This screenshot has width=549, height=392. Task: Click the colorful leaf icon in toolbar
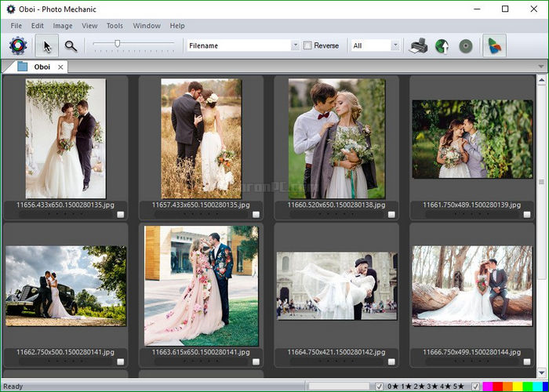[x=494, y=45]
